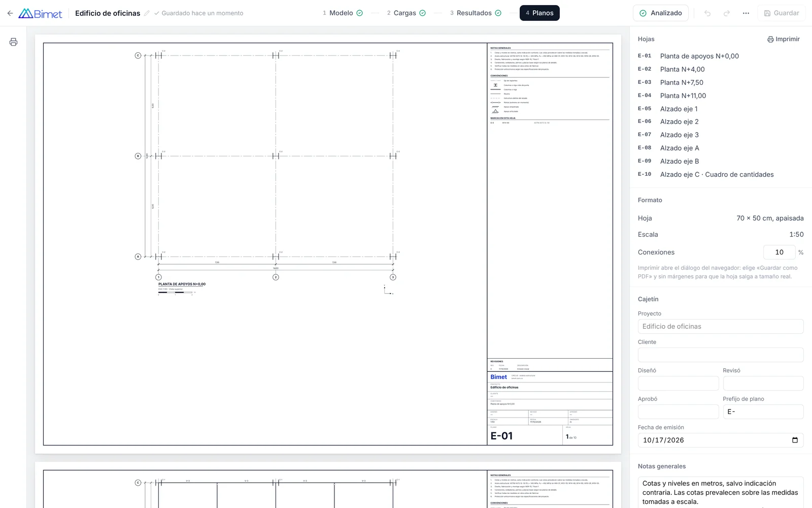The width and height of the screenshot is (812, 508).
Task: Click the Prefijo de plano field
Action: [763, 411]
